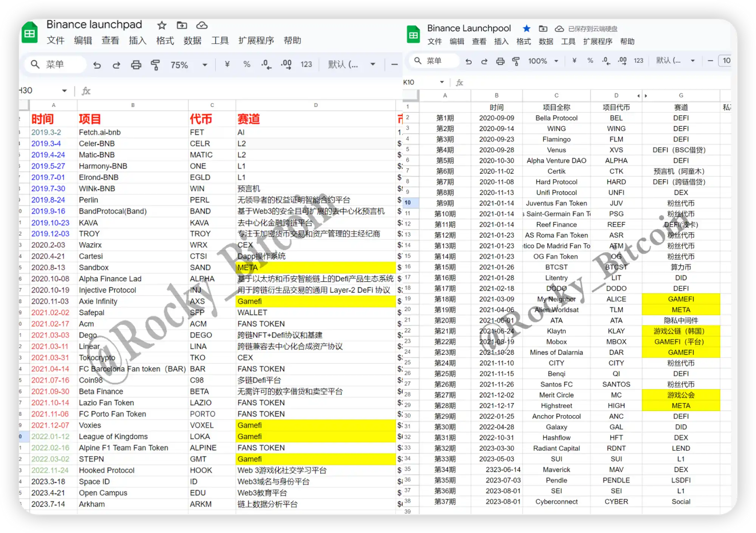Image resolution: width=756 pixels, height=533 pixels.
Task: Select column B header in launchpad sheet
Action: pos(133,105)
